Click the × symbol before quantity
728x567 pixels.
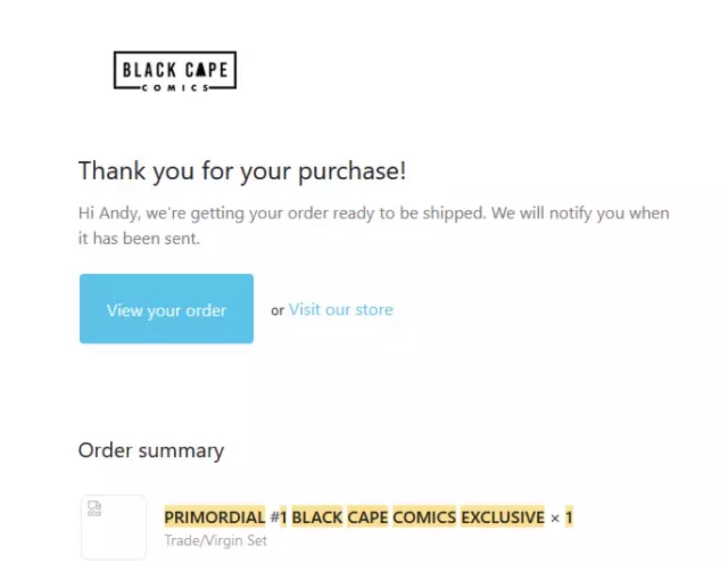pyautogui.click(x=555, y=518)
